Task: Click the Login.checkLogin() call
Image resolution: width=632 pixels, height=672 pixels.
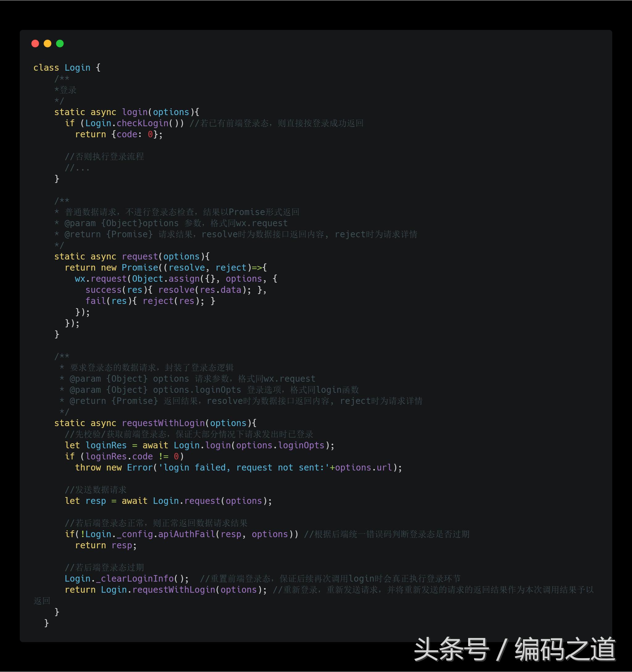Action: (x=129, y=123)
